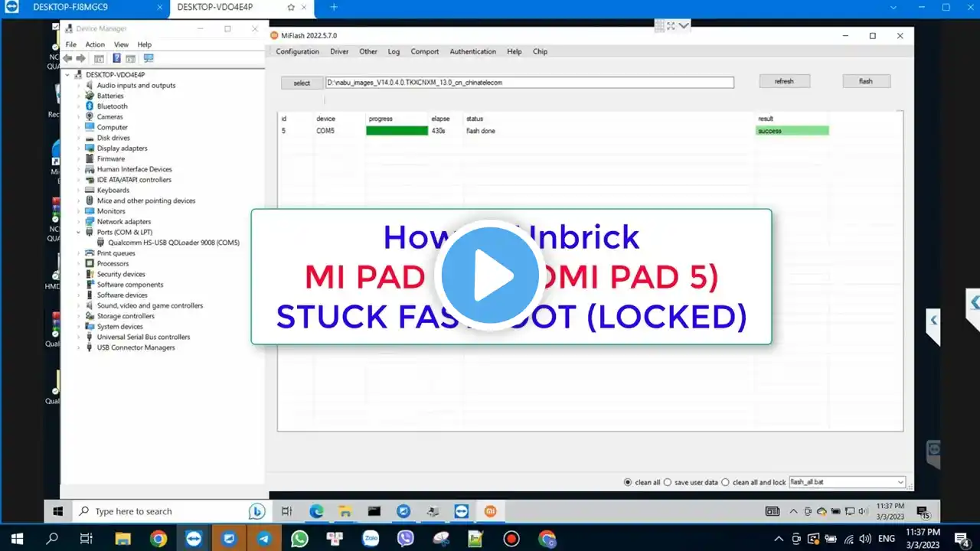Open the Device Manager Action menu

click(x=95, y=44)
